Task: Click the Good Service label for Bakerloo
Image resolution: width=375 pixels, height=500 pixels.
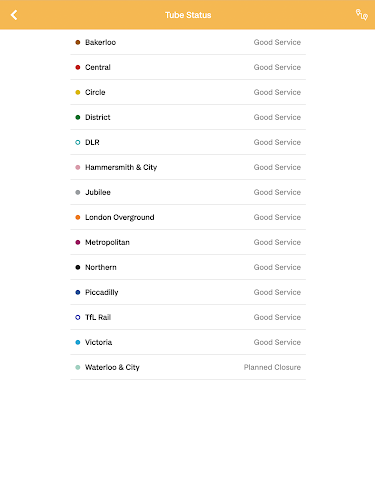Action: click(x=277, y=42)
